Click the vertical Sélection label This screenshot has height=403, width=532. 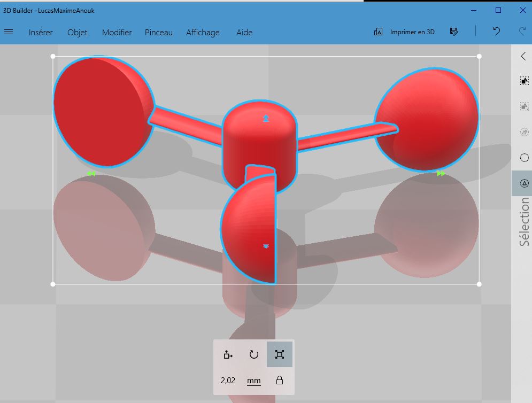pos(525,222)
